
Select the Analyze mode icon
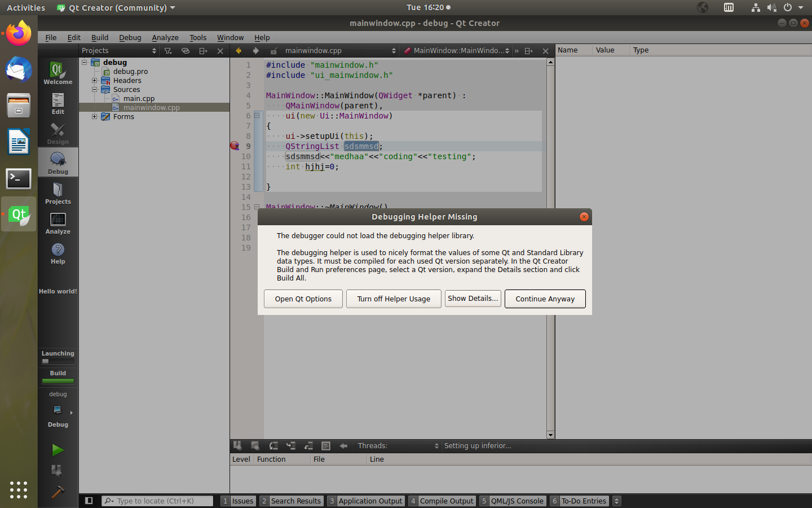[x=58, y=223]
